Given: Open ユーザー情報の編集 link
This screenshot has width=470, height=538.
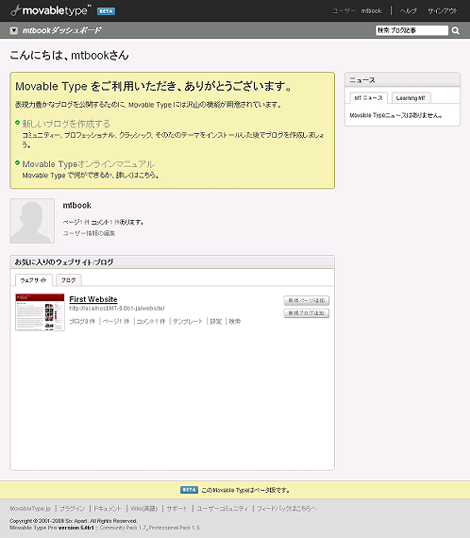Looking at the screenshot, I should pyautogui.click(x=89, y=233).
